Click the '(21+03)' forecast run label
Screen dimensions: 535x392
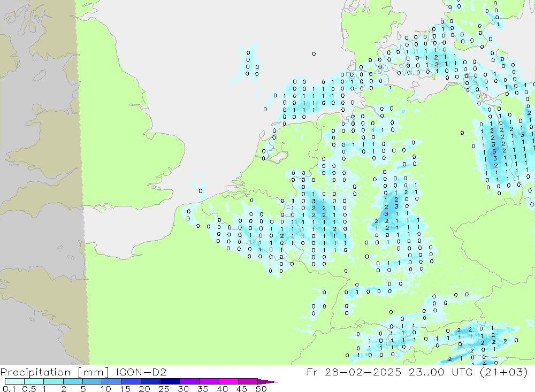tap(503, 372)
